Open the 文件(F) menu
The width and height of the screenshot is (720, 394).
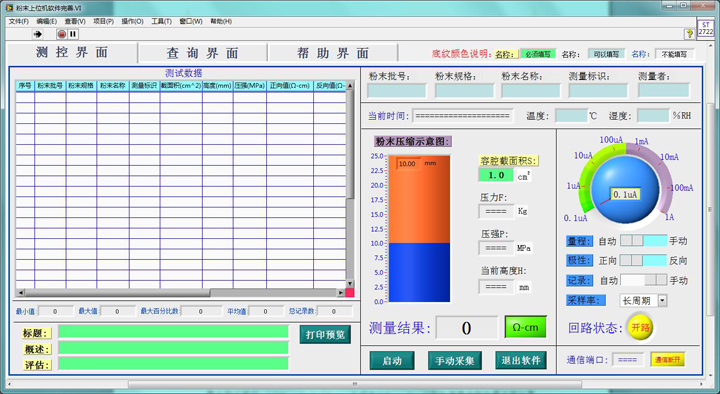[18, 21]
